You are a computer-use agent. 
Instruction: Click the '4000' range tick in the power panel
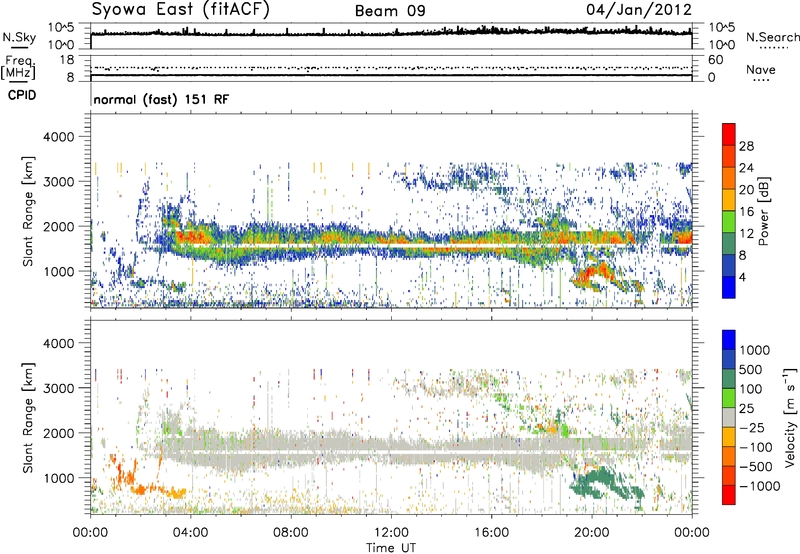coord(58,137)
